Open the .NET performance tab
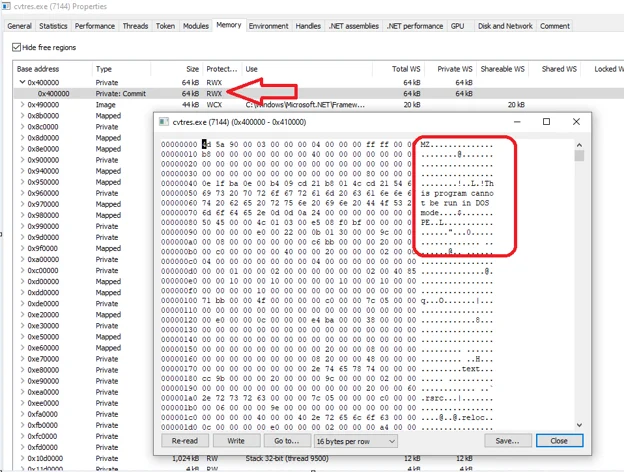Viewport: 624px width, 472px height. pos(415,26)
